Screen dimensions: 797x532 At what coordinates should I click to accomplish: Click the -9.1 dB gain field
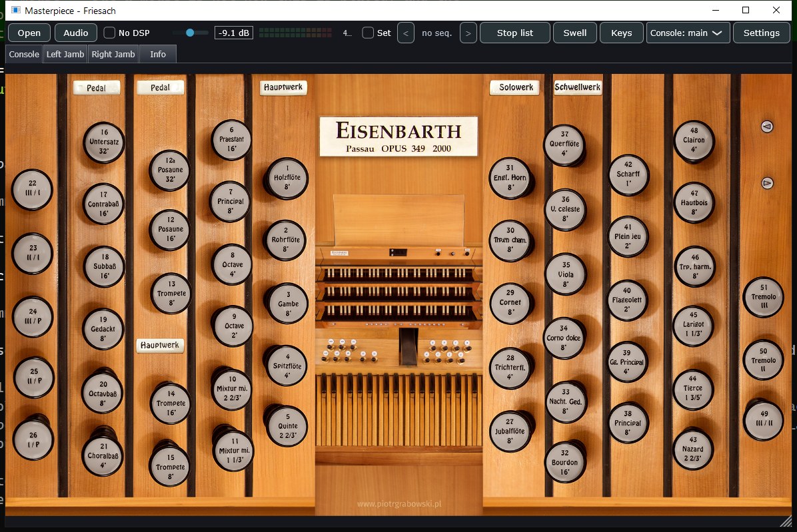coord(234,33)
